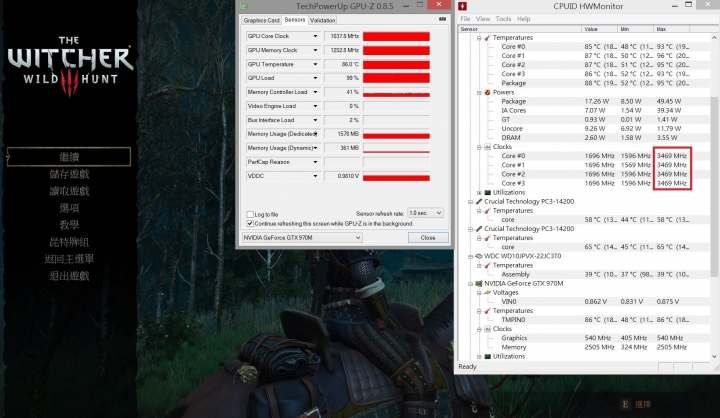Click the HWMonitor vertical scrollbar thumb
The image size is (720, 418).
pos(714,186)
